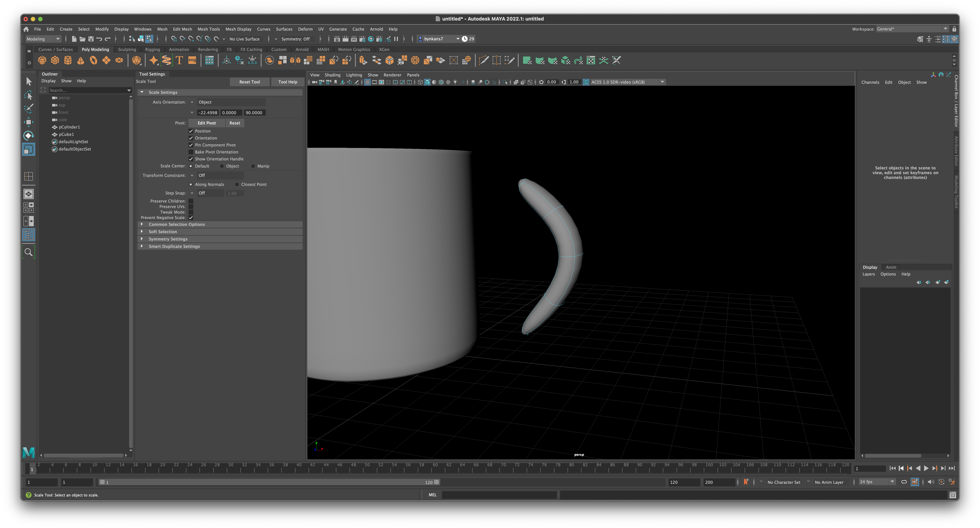
Task: Click the Save scene floppy icon
Action: (91, 39)
